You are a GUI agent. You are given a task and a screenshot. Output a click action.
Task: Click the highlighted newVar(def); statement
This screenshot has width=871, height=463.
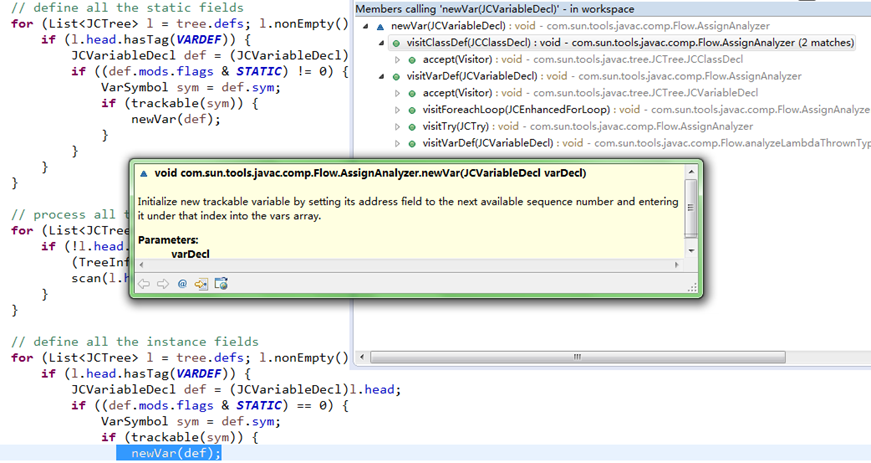[x=169, y=453]
